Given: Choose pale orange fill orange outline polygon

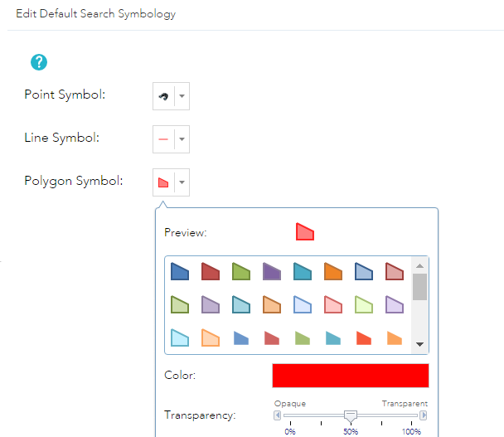Looking at the screenshot, I should click(x=211, y=337).
